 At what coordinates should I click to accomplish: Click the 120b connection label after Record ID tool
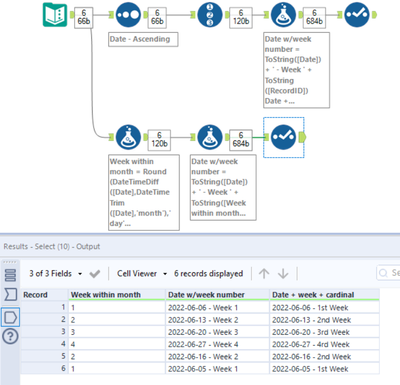[x=241, y=17]
